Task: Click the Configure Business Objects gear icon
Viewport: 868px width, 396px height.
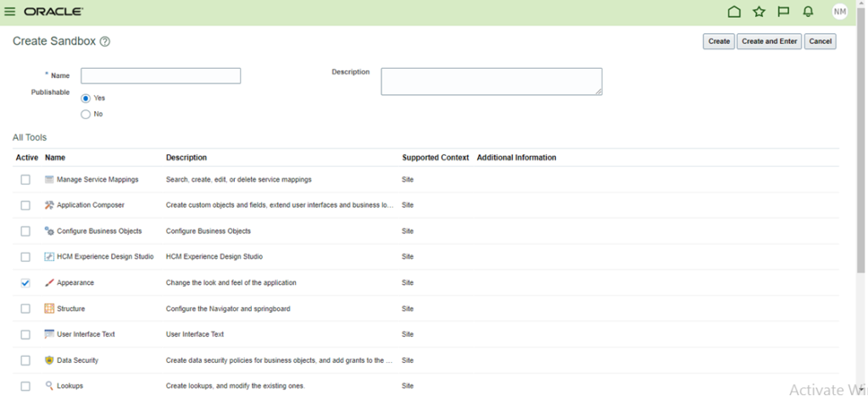Action: [49, 231]
